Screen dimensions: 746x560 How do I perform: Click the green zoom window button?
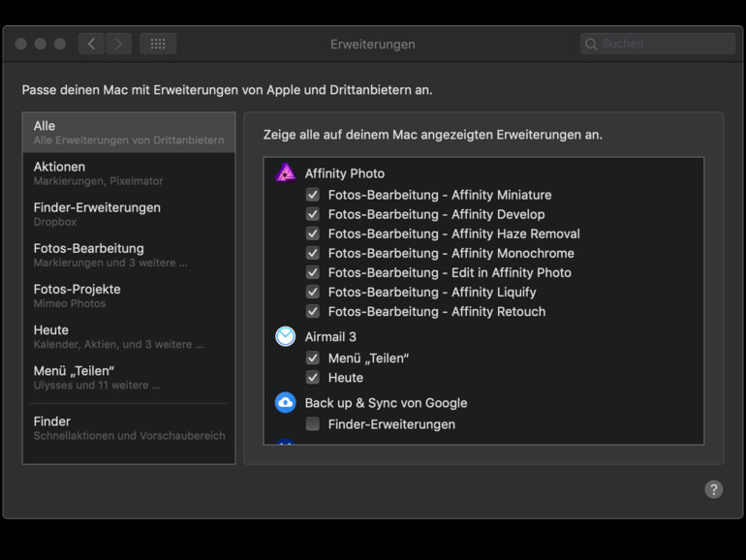click(60, 44)
